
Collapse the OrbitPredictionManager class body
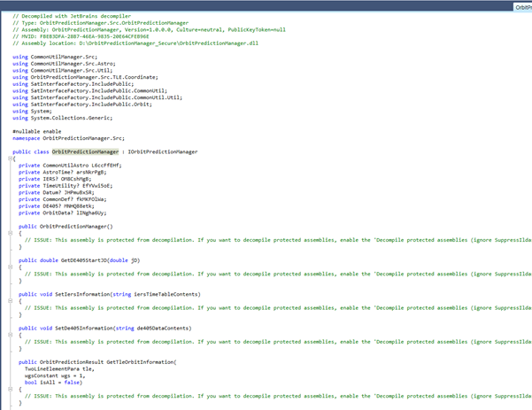[10, 159]
